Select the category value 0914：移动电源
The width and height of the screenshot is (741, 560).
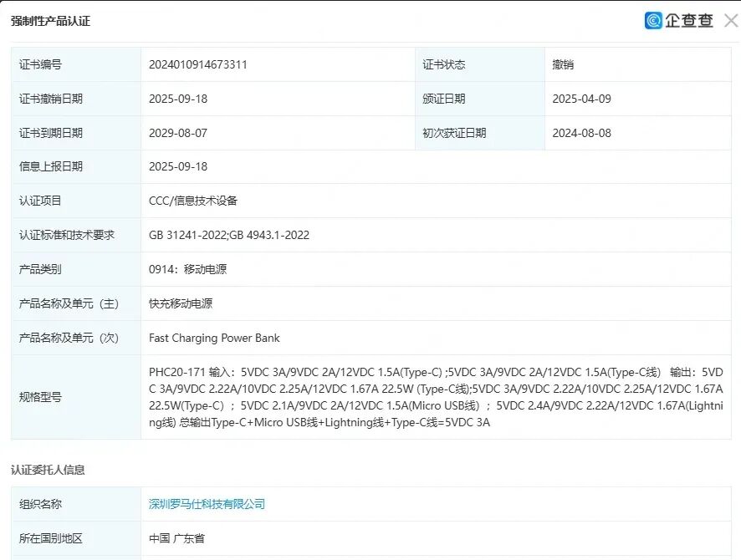tap(187, 269)
